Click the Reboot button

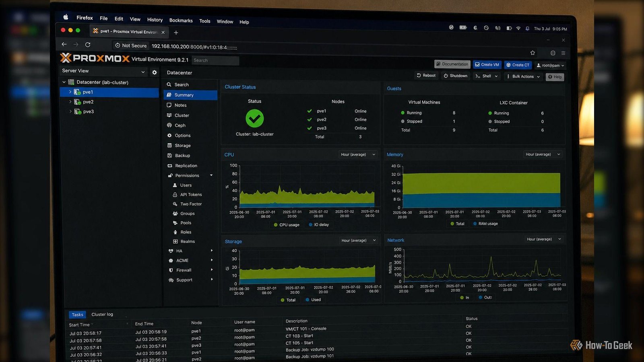click(426, 76)
